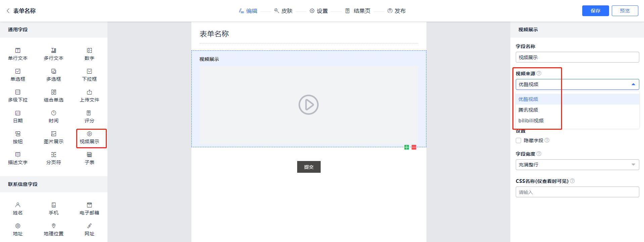644x242 pixels.
Task: Select the 评分 rating field icon
Action: coord(89,113)
